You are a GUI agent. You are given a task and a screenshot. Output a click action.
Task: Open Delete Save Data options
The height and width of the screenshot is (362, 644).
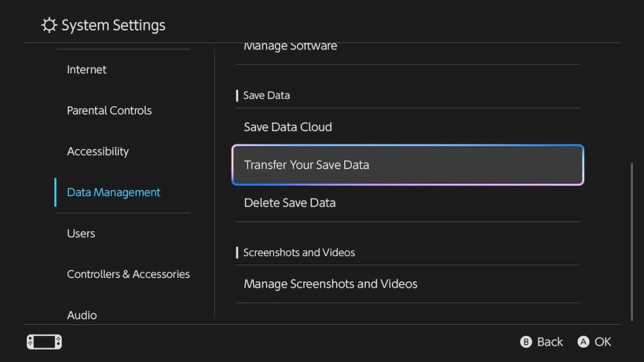(289, 202)
